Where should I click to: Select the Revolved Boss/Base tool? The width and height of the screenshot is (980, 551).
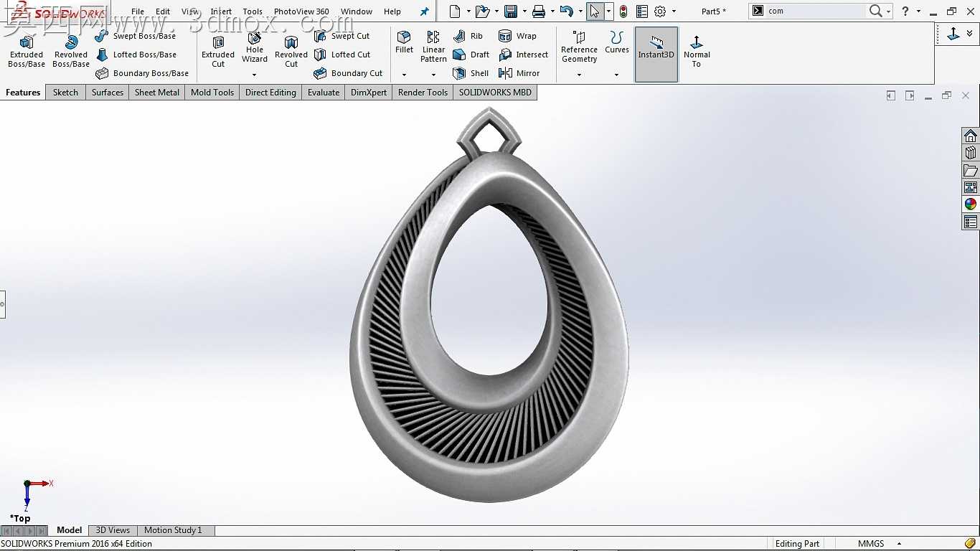71,51
